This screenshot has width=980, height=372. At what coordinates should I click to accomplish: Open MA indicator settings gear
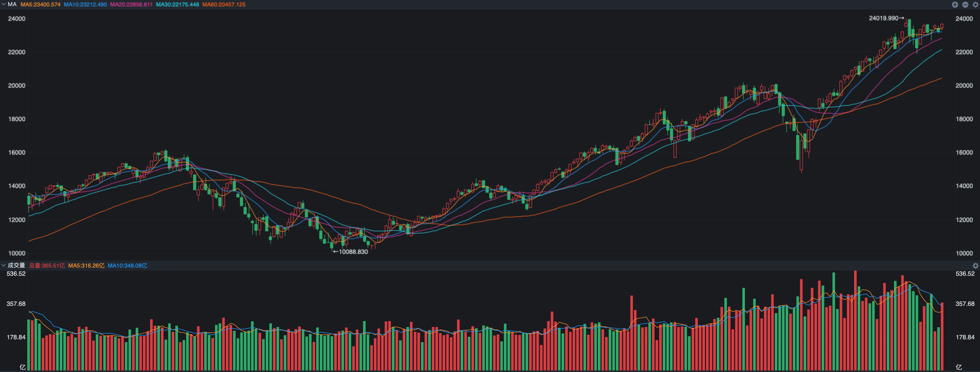click(x=975, y=5)
